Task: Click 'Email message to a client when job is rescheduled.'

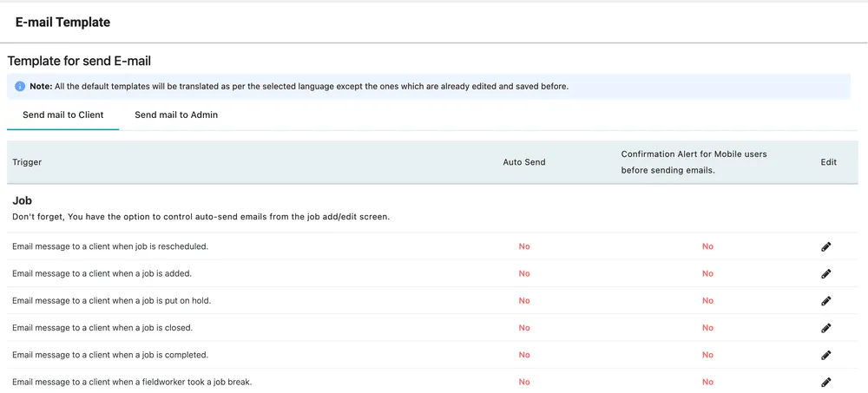Action: [110, 246]
